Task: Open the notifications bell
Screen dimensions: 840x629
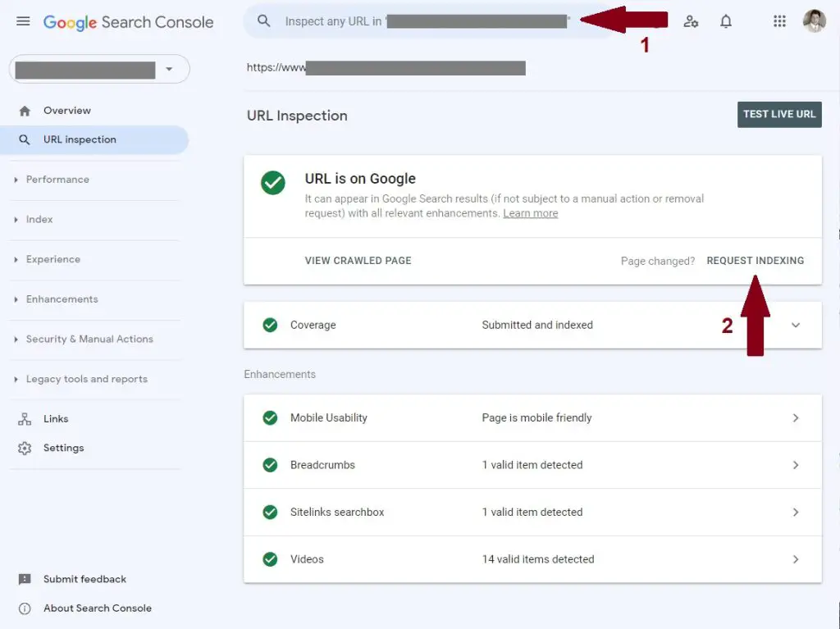Action: (726, 21)
